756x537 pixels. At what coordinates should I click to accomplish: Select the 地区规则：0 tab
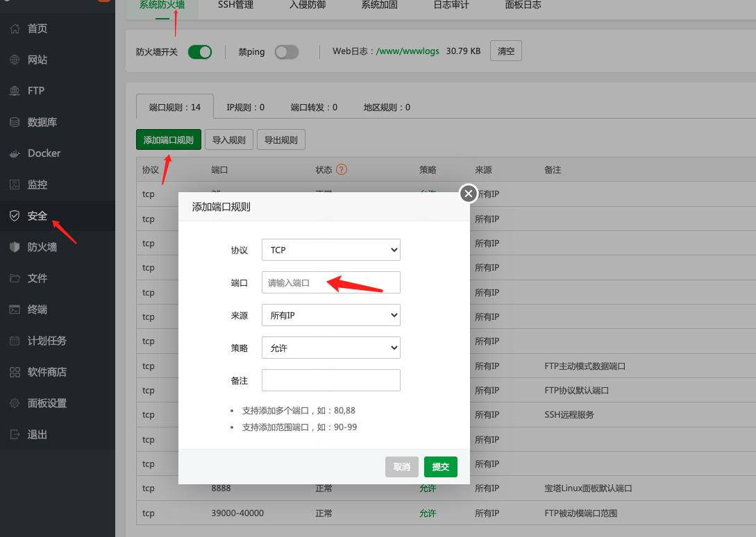(x=387, y=107)
